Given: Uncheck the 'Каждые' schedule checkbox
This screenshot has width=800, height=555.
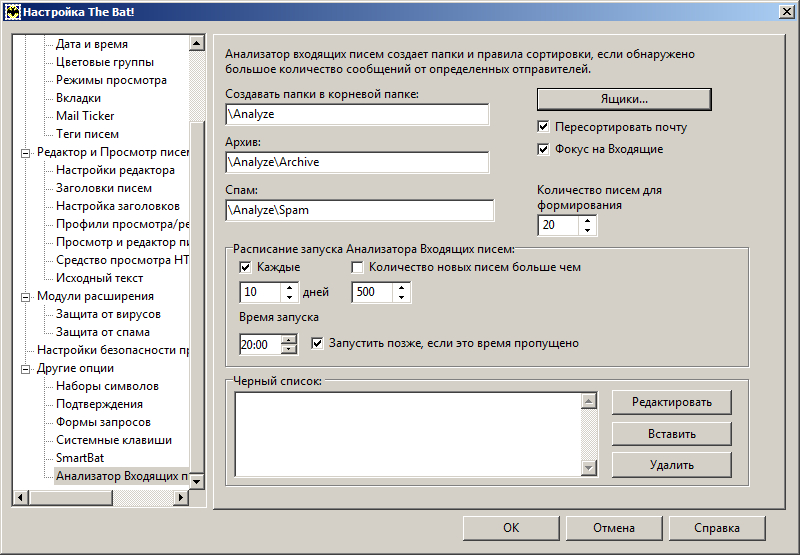Looking at the screenshot, I should [245, 268].
